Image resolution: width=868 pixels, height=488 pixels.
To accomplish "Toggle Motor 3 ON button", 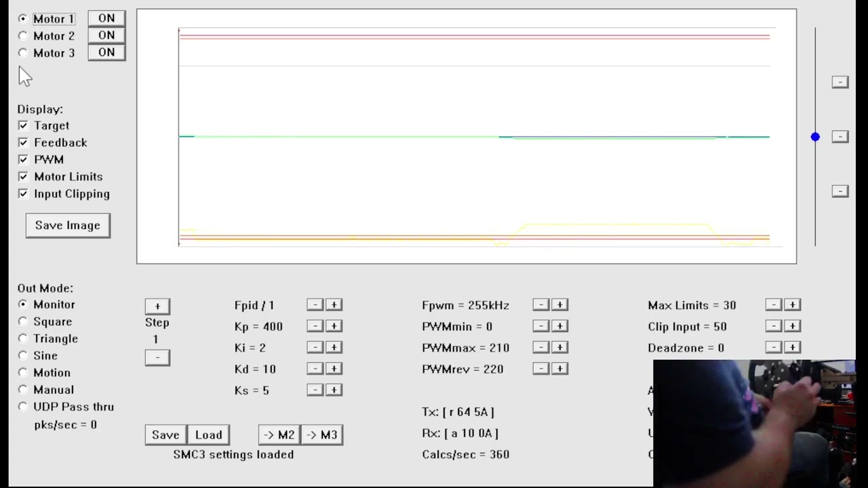I will pyautogui.click(x=106, y=52).
